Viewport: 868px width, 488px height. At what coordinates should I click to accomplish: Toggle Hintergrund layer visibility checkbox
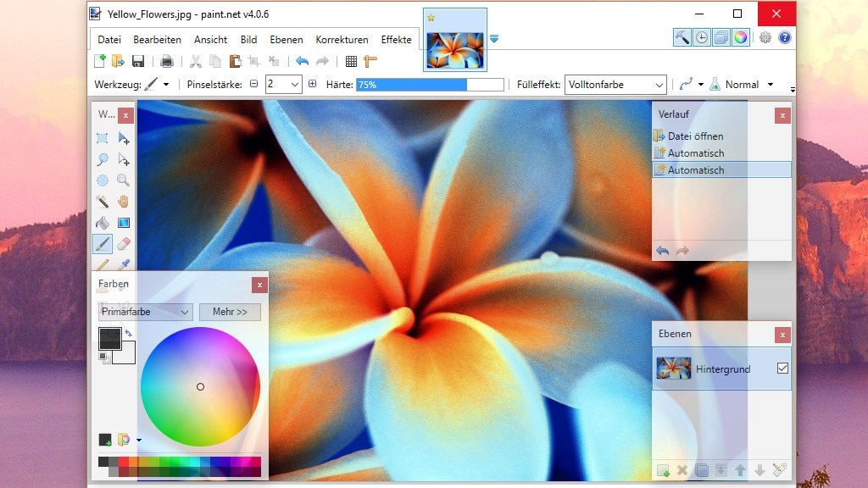pyautogui.click(x=782, y=369)
